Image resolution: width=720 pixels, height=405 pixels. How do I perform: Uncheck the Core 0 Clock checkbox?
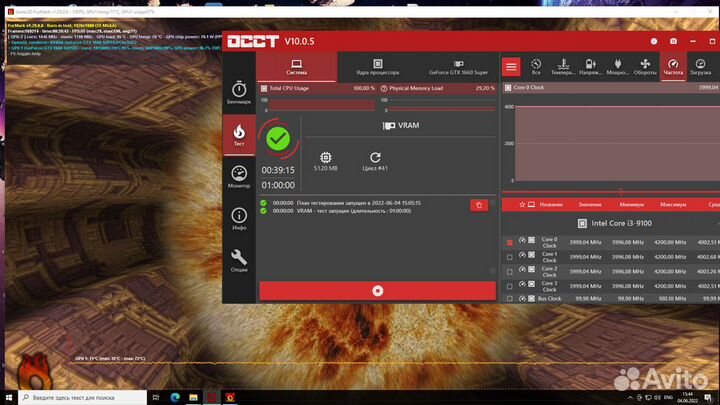pos(509,242)
